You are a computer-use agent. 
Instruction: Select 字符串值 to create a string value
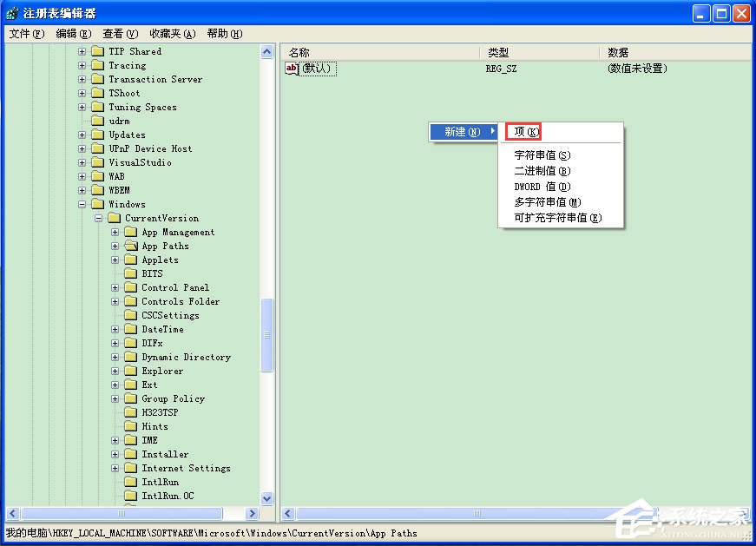click(543, 154)
